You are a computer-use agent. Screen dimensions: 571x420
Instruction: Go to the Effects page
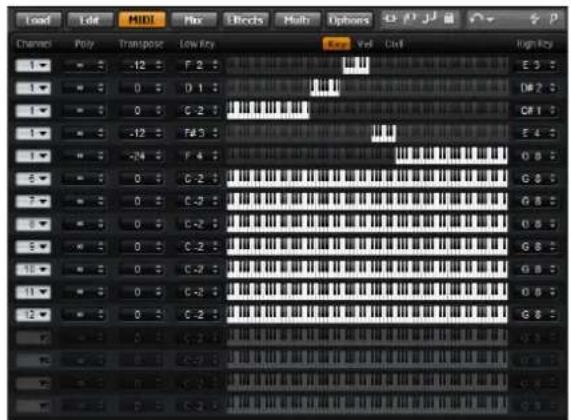point(246,20)
